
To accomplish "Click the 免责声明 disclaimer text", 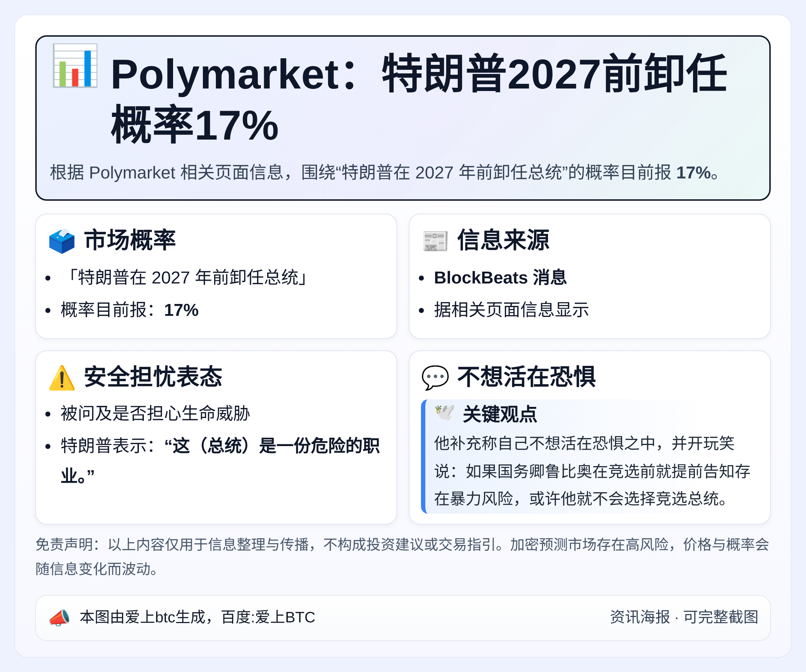I will point(402,557).
